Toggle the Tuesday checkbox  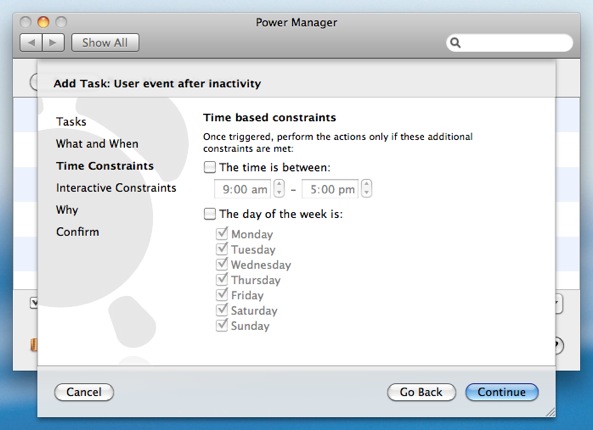point(222,249)
